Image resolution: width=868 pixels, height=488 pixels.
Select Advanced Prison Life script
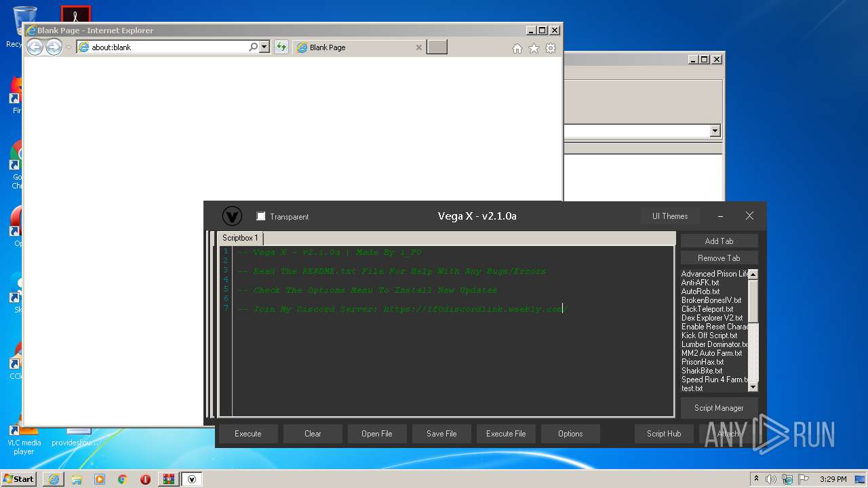714,274
